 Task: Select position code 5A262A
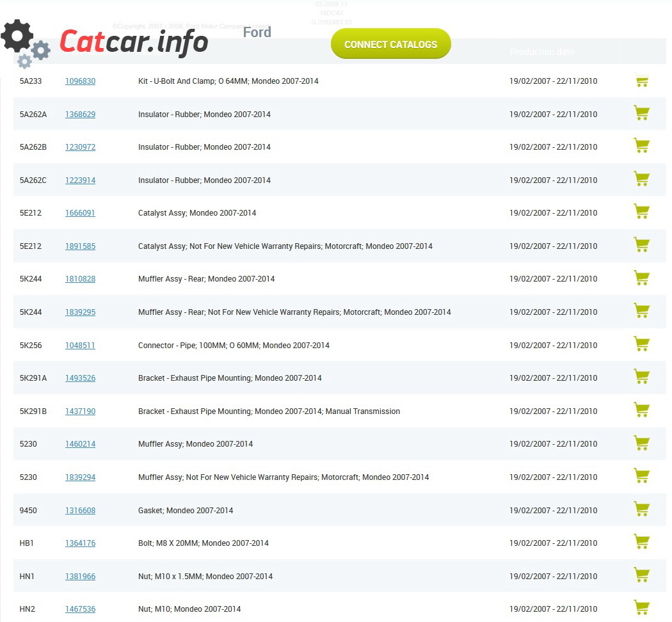pos(33,115)
